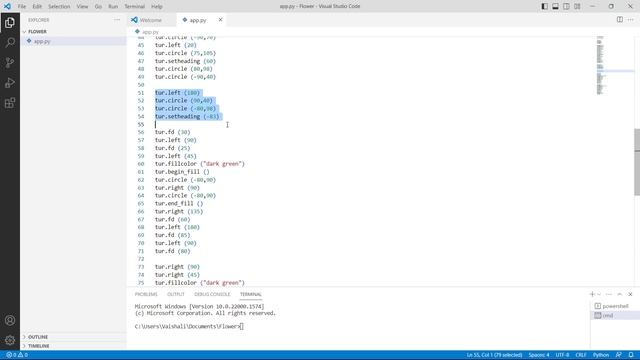Change file encoding UTF-8
The image size is (640, 360).
coord(562,355)
